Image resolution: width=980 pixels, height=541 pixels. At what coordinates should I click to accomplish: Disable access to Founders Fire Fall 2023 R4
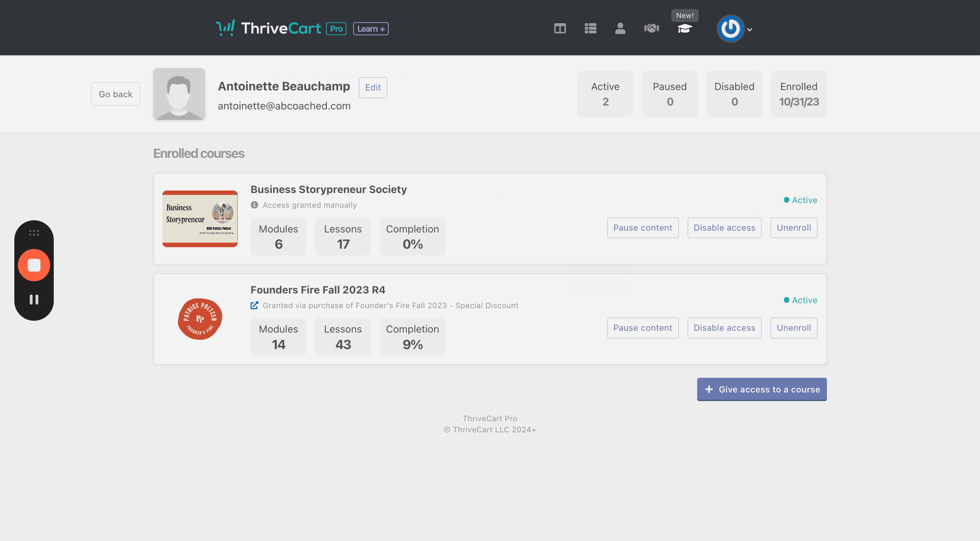[724, 328]
